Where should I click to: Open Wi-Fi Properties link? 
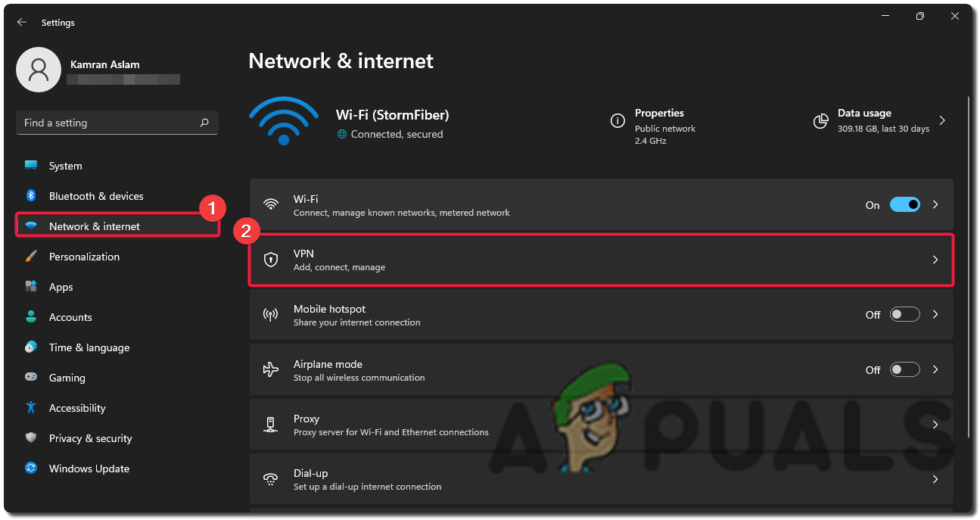coord(659,114)
